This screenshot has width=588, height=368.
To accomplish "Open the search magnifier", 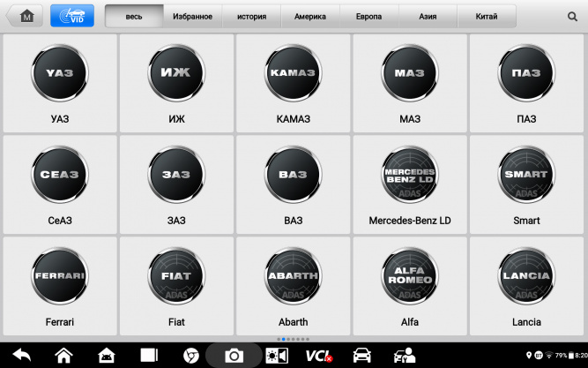I will tap(572, 17).
